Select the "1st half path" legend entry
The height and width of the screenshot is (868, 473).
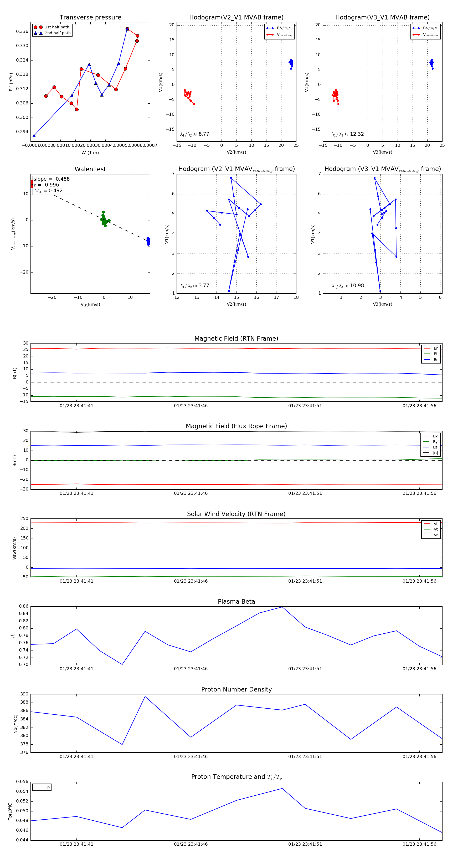click(52, 27)
